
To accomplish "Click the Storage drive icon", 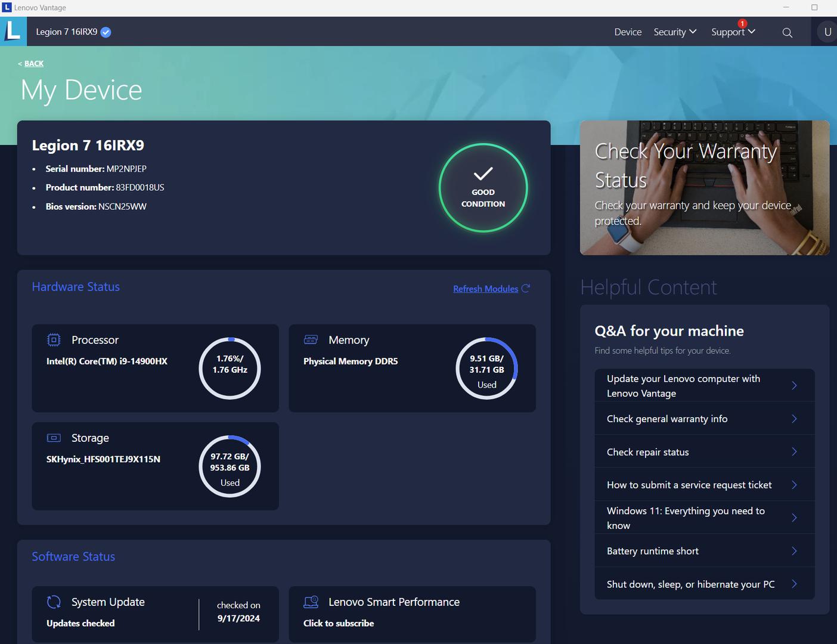I will 54,438.
